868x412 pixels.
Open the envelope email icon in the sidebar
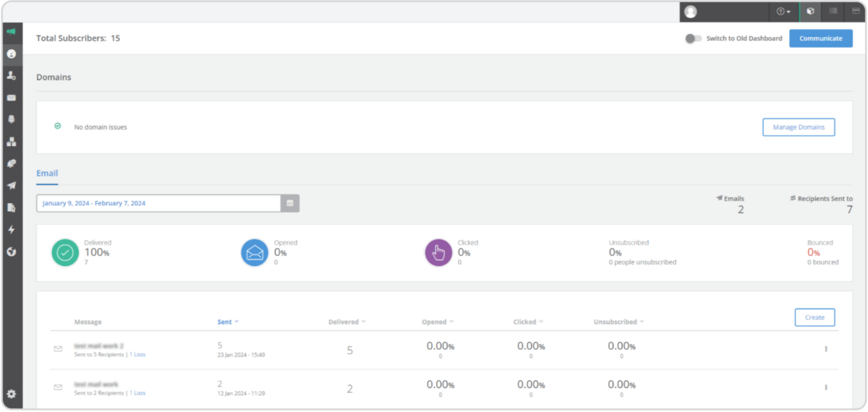click(x=11, y=98)
